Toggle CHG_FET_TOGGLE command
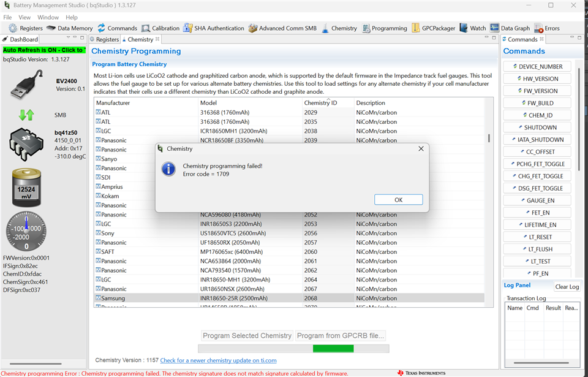The height and width of the screenshot is (377, 588). pos(537,176)
